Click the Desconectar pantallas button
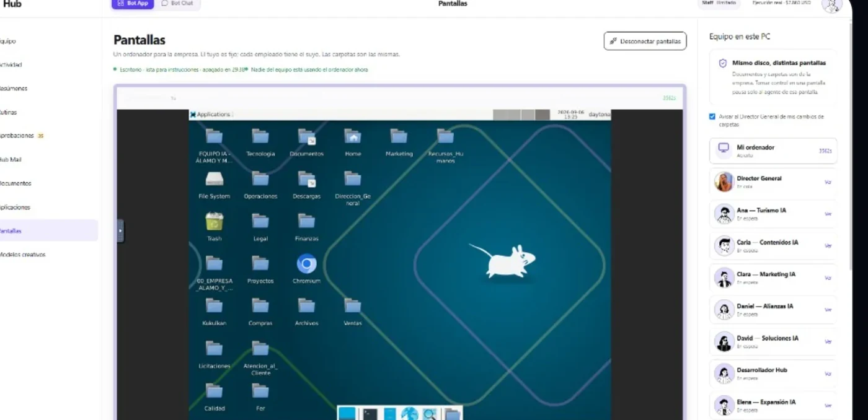 click(645, 42)
